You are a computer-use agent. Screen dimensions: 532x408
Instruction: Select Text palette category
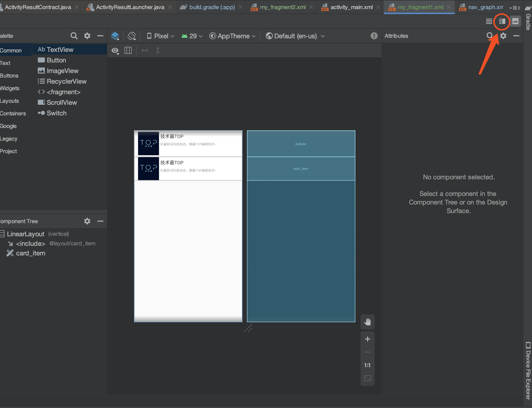(x=16, y=63)
